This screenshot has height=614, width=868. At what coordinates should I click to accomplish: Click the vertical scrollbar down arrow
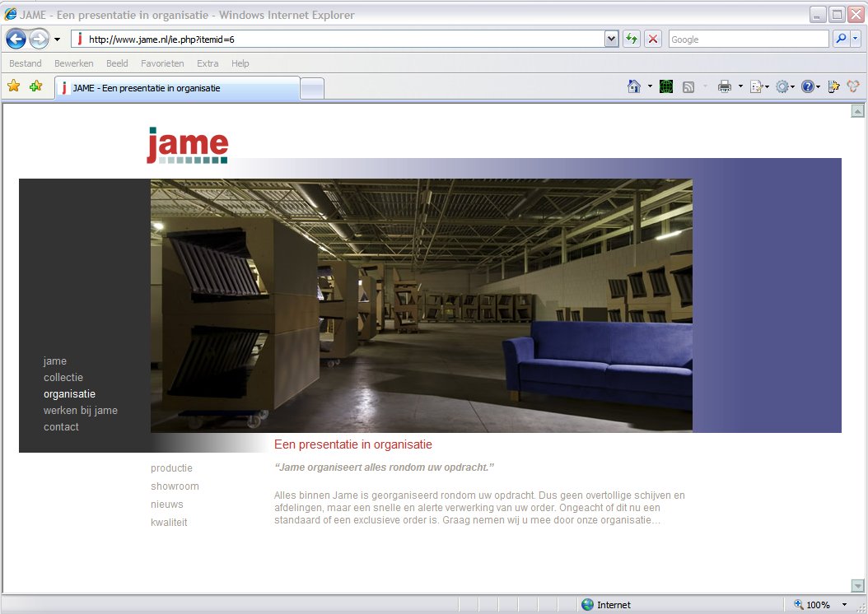point(857,585)
